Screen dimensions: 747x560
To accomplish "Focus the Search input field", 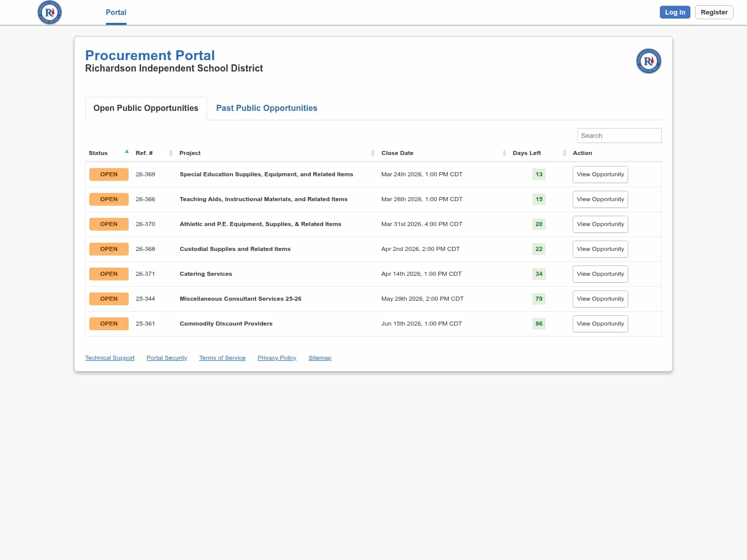I will [619, 135].
